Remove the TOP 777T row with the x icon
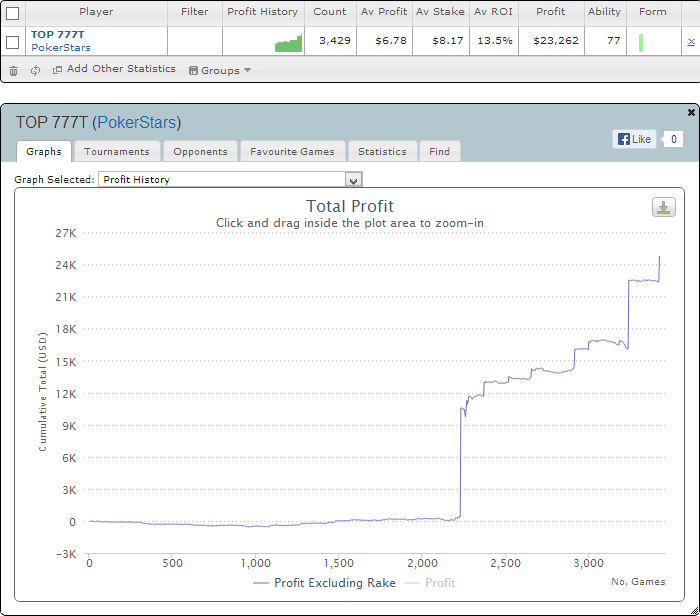This screenshot has width=700, height=616. click(x=691, y=42)
